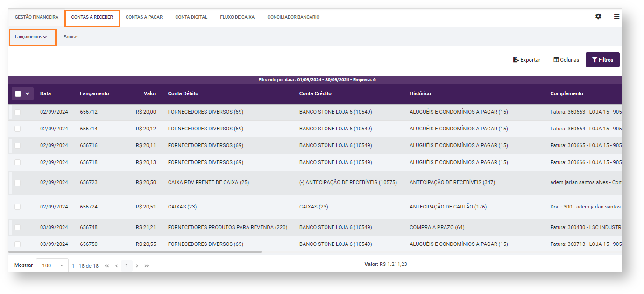The width and height of the screenshot is (644, 294).
Task: Click the horizontal scrollbar of the table
Action: pyautogui.click(x=135, y=252)
